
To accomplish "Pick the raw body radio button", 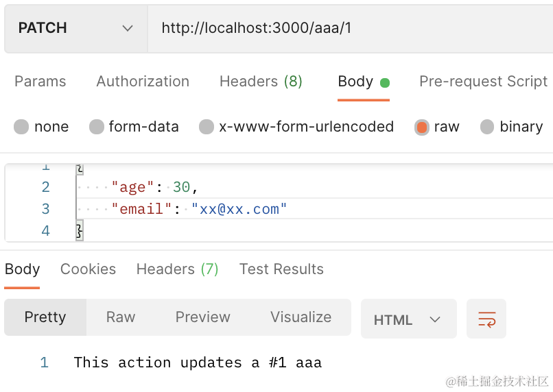I will (x=422, y=127).
